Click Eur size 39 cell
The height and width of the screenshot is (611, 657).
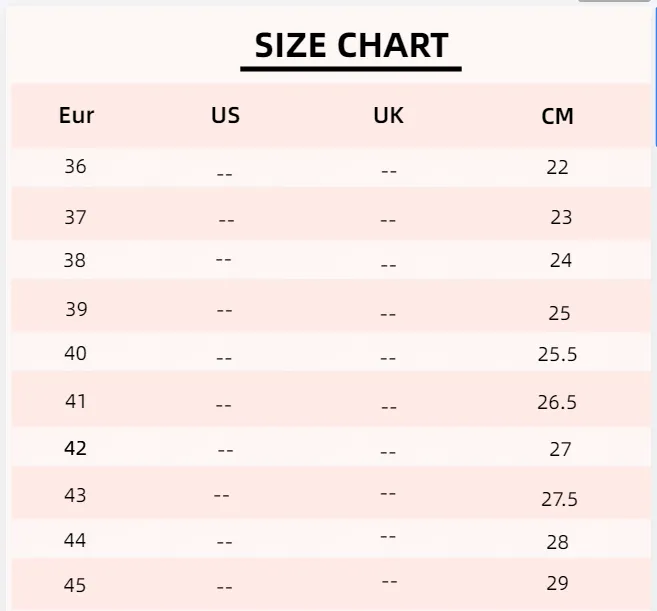point(76,309)
